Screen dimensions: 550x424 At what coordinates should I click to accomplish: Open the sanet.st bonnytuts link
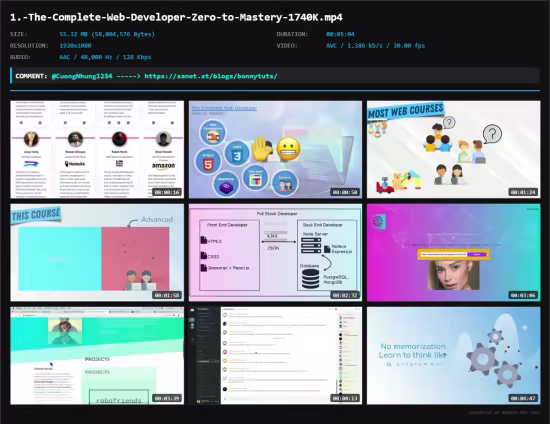point(211,76)
